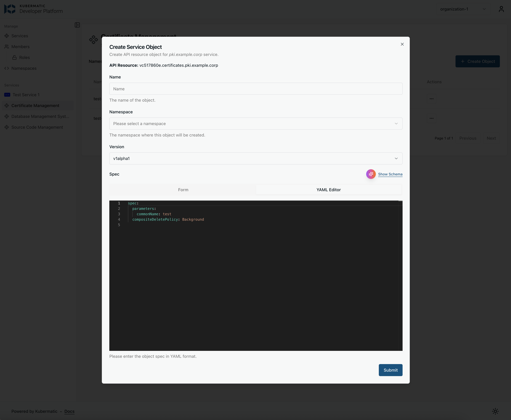Screen dimensions: 511x420
Task: Open the user profile icon
Action: click(501, 9)
